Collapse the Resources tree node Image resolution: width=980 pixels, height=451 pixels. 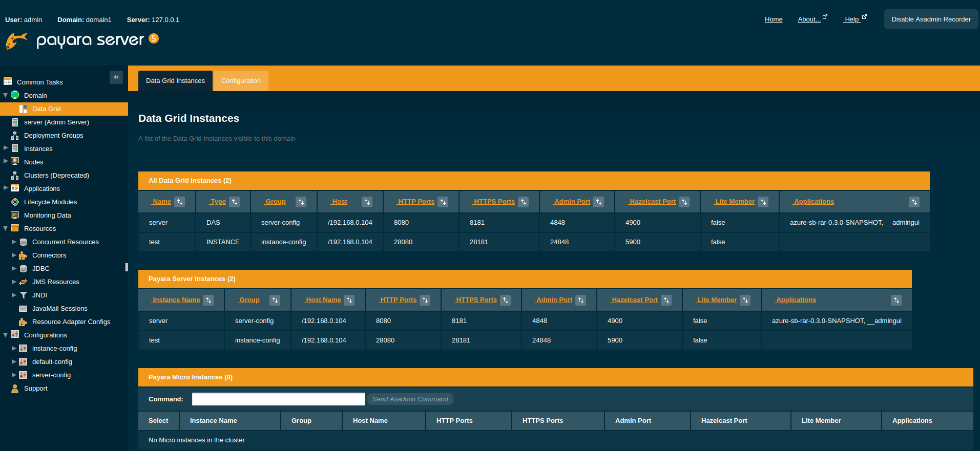pyautogui.click(x=6, y=228)
